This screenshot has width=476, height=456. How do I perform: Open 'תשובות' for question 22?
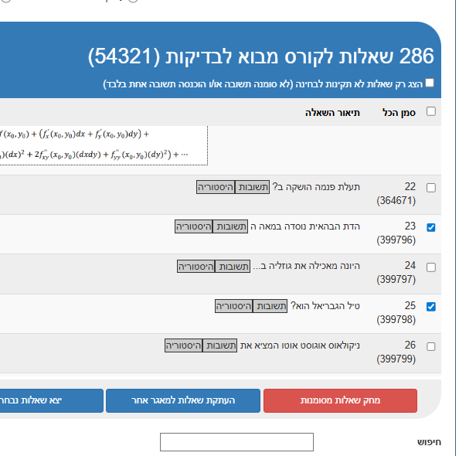[253, 187]
